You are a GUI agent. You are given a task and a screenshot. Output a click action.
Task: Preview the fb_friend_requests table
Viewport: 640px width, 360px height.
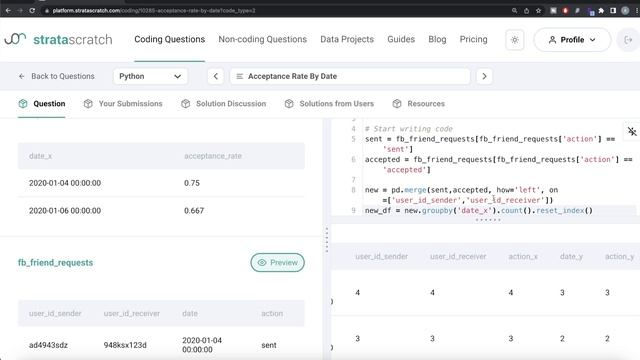pyautogui.click(x=278, y=262)
